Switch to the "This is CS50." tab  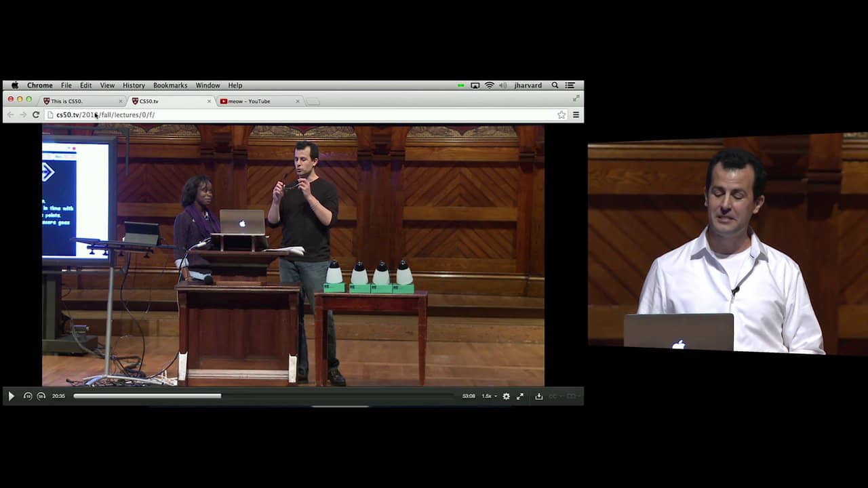tap(81, 101)
